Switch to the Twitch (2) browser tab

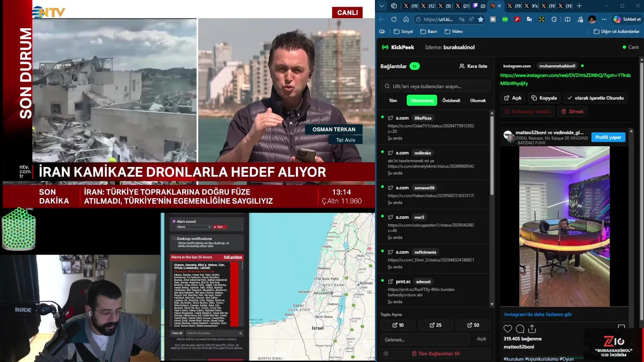[479, 6]
